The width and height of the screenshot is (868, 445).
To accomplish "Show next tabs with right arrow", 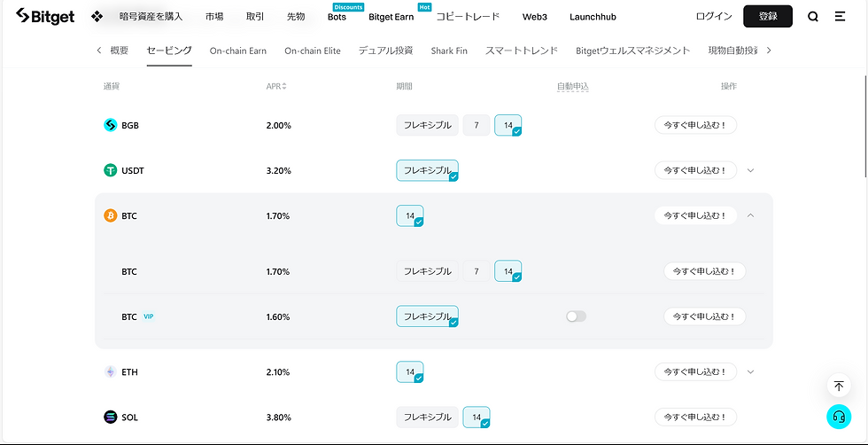I will (x=769, y=51).
